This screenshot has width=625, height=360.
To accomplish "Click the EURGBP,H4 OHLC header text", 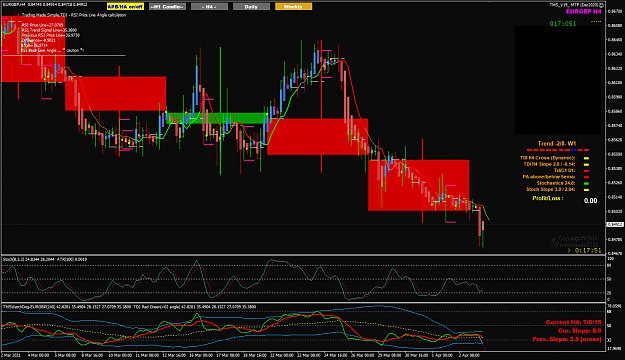I will point(45,4).
